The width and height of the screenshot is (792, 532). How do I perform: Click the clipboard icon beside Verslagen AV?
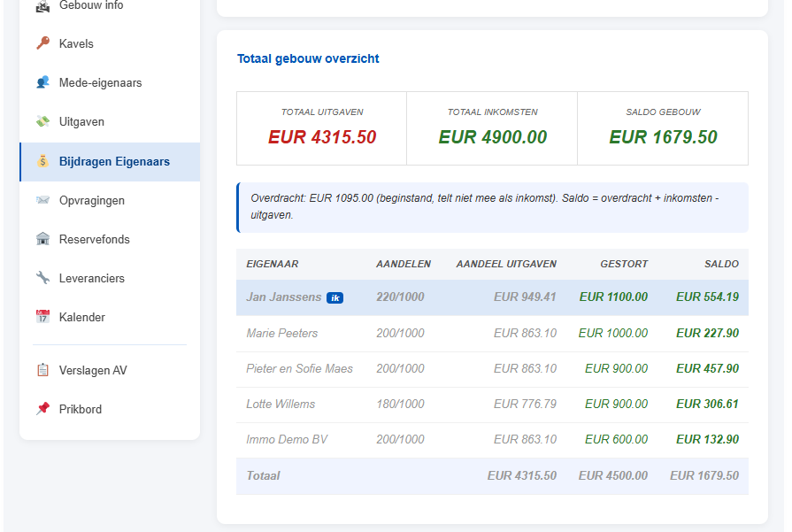[x=43, y=370]
